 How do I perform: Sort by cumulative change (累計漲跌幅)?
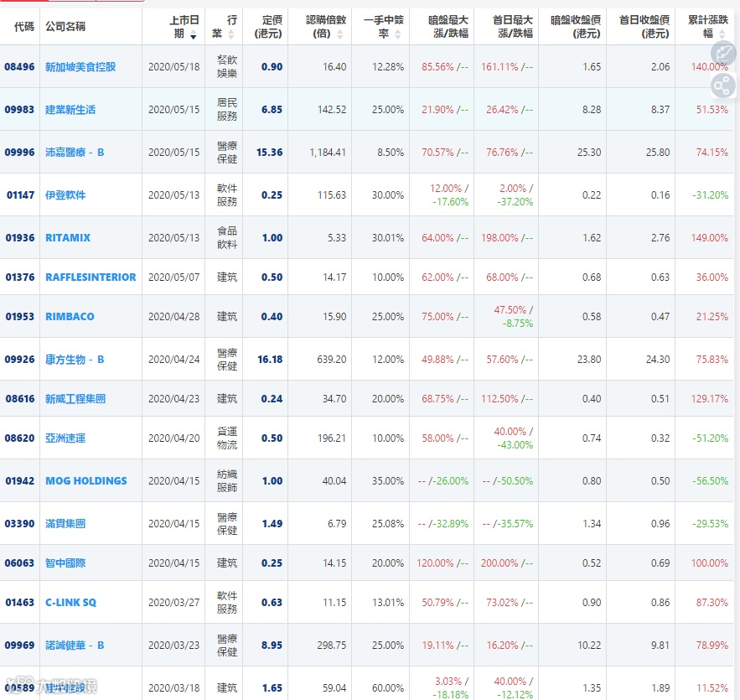(722, 34)
